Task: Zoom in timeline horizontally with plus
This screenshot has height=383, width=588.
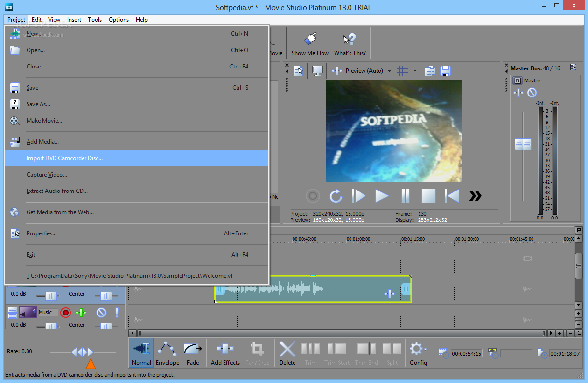Action: (x=560, y=333)
